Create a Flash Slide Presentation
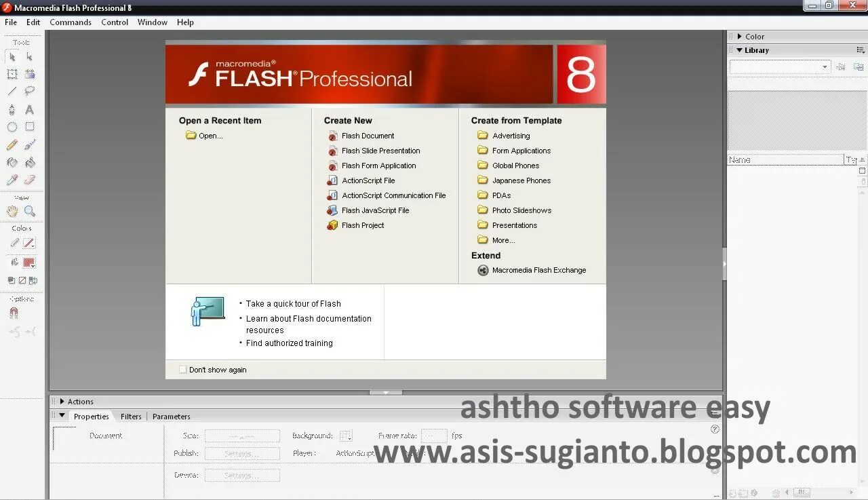868x500 pixels. point(374,151)
